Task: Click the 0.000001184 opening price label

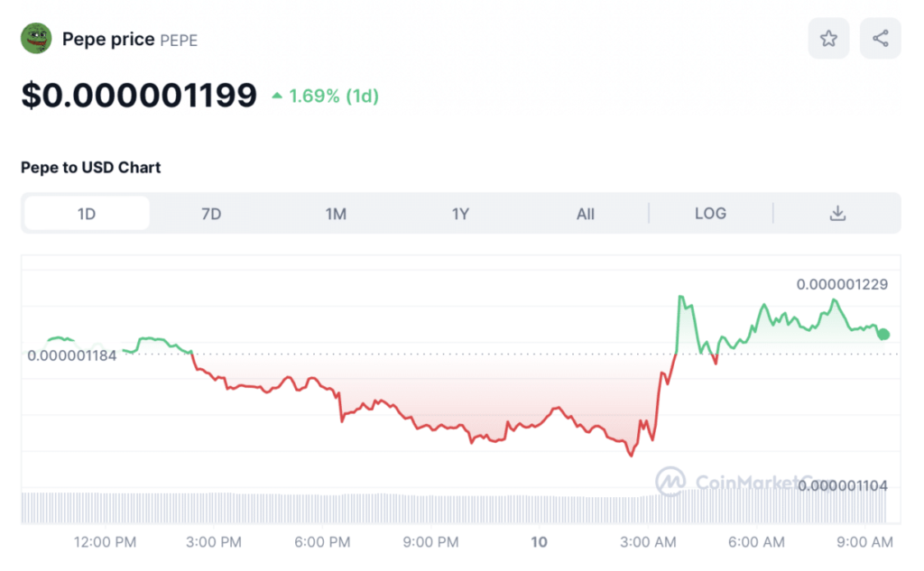Action: 72,355
